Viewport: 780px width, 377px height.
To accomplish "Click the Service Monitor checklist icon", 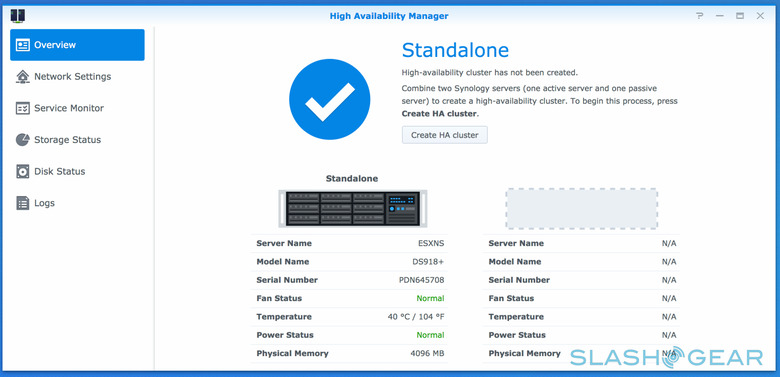I will pyautogui.click(x=22, y=108).
